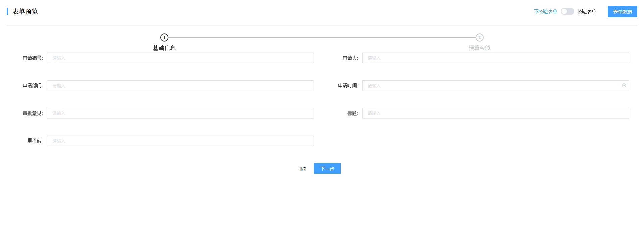The image size is (644, 233).
Task: Click the 里程碑 field label
Action: click(x=35, y=141)
